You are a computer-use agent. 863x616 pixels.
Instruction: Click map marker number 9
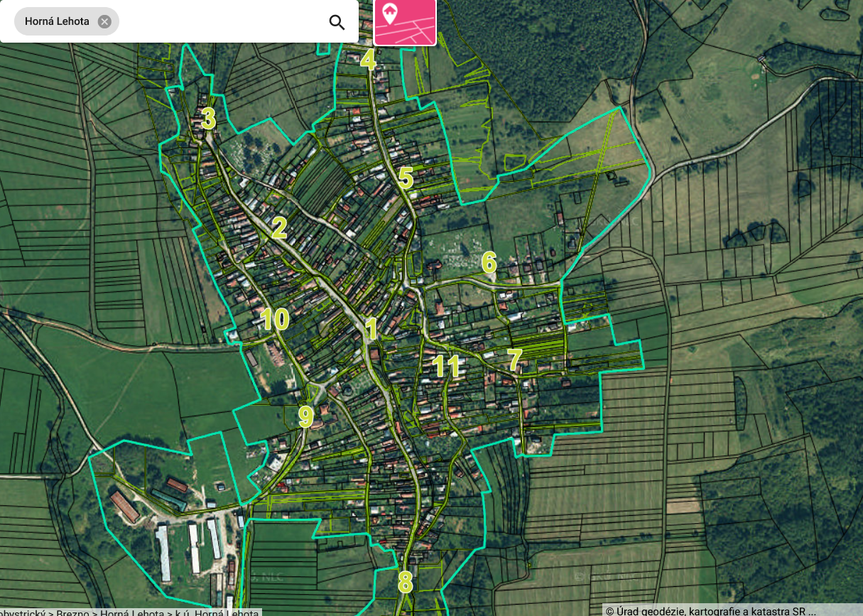point(305,416)
